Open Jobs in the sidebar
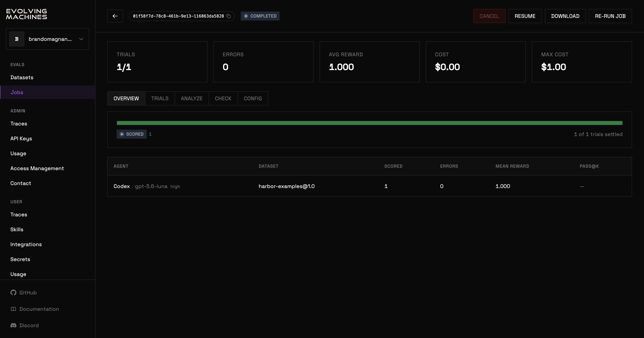This screenshot has width=644, height=338. 48,92
